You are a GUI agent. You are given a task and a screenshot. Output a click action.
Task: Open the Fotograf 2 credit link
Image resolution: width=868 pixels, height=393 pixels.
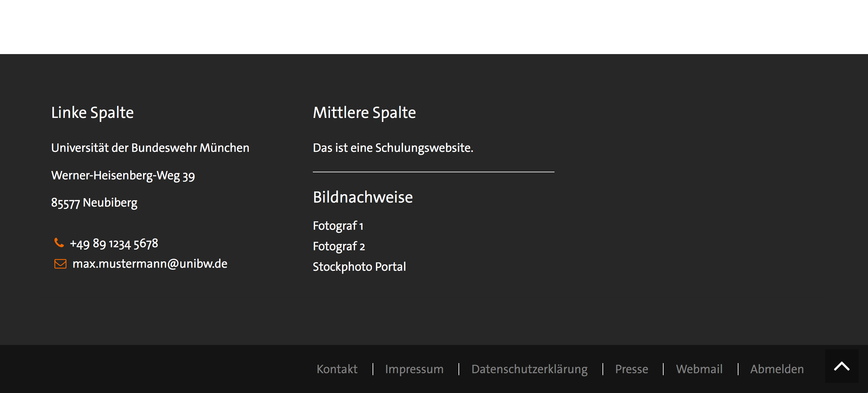coord(339,246)
